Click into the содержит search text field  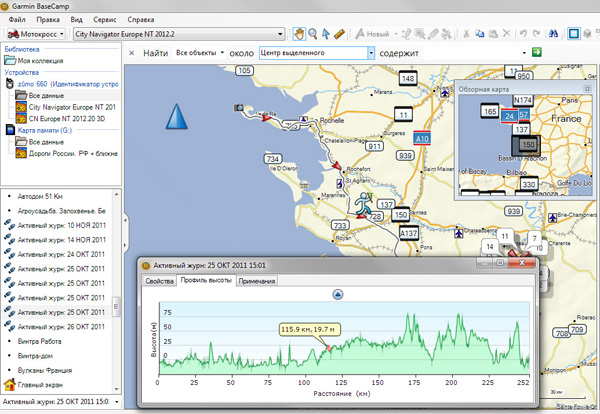pos(471,53)
